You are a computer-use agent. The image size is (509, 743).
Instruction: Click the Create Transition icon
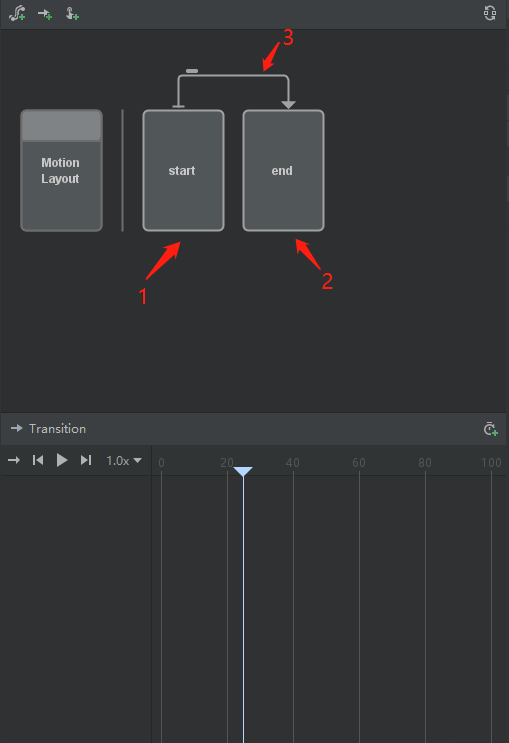(x=45, y=14)
